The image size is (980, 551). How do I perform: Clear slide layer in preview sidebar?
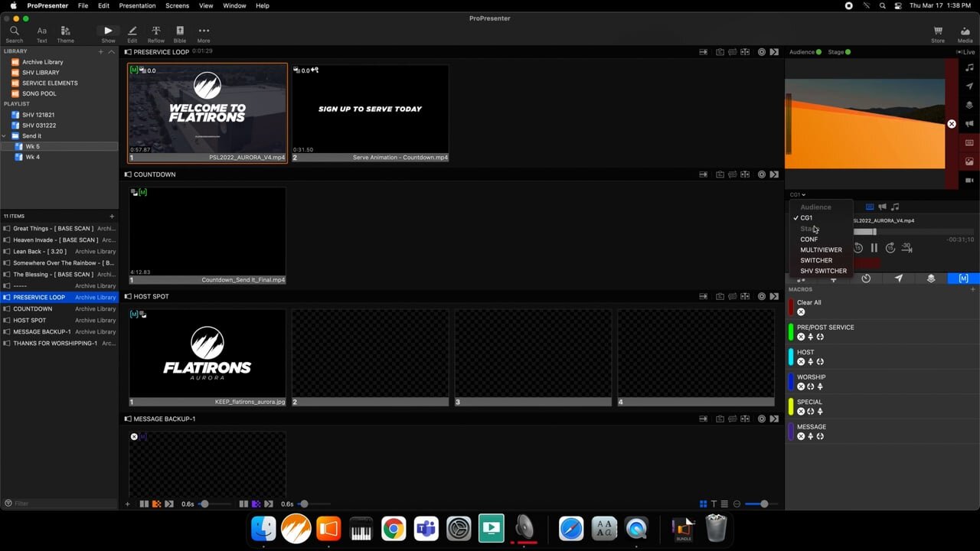point(969,143)
